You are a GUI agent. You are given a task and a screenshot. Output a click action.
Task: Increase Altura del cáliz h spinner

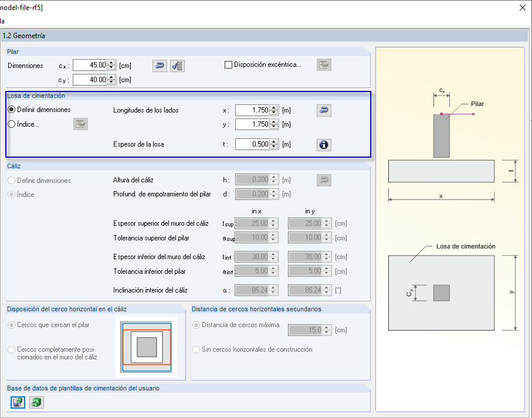pyautogui.click(x=274, y=177)
